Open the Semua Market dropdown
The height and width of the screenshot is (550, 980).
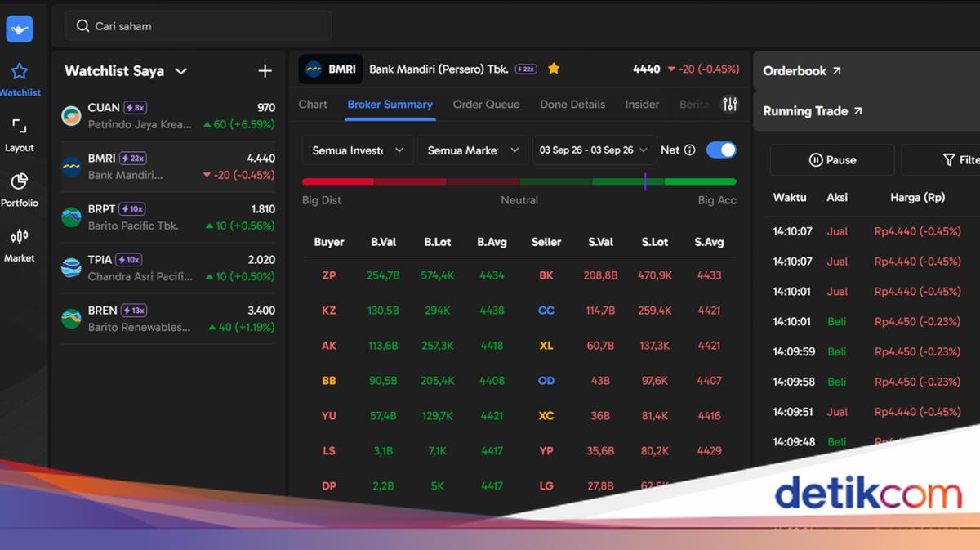click(x=473, y=150)
